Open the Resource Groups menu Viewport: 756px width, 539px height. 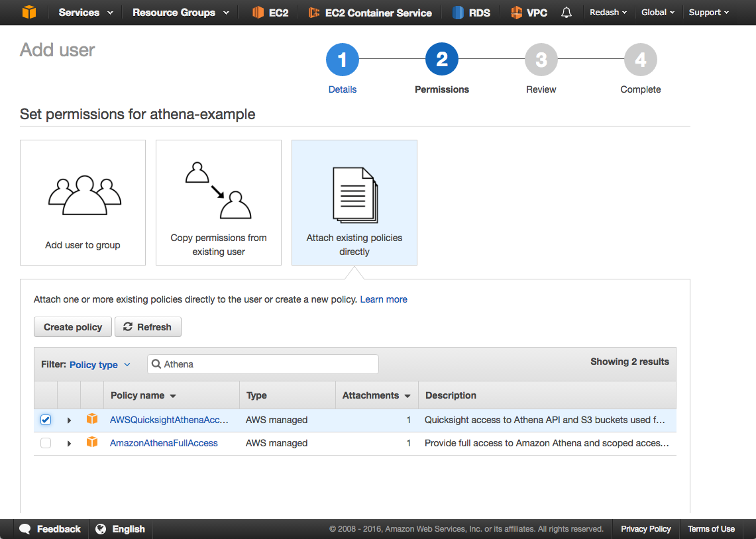pyautogui.click(x=180, y=13)
